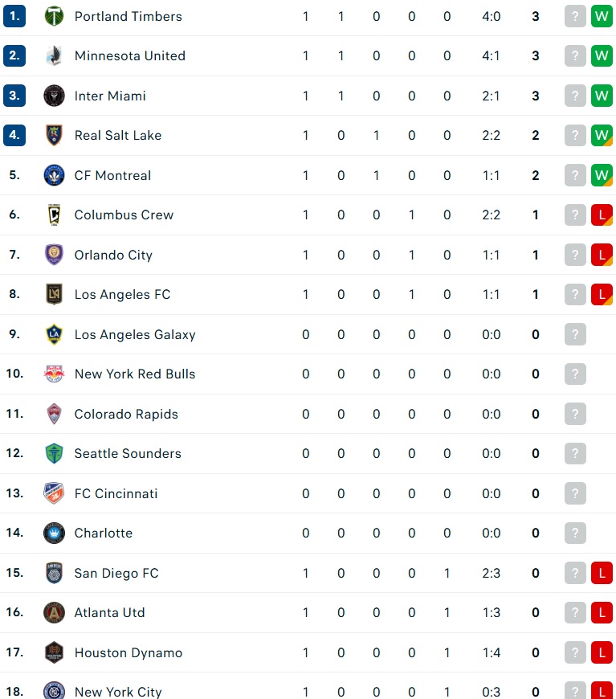Click the red L result badge for Houston Dynamo

pos(602,652)
